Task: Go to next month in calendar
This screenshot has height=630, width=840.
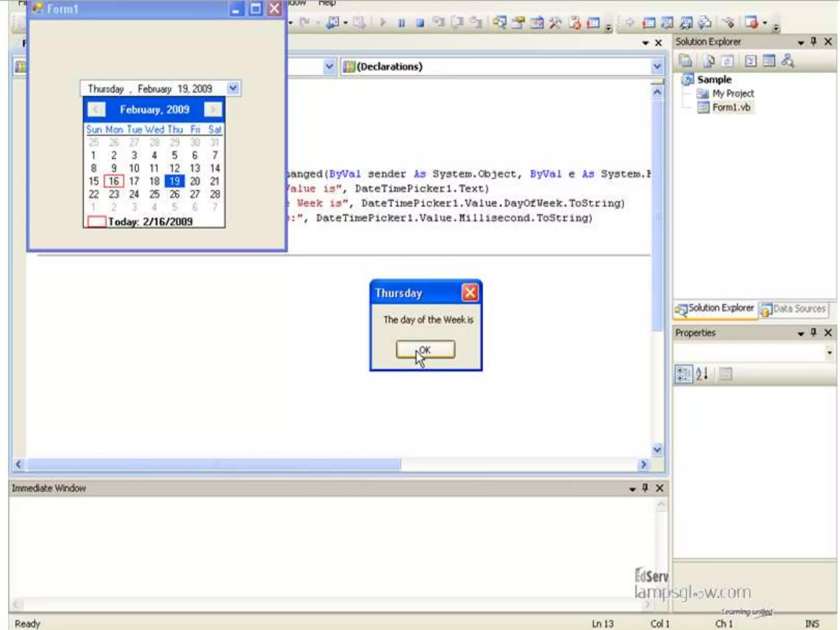Action: click(x=212, y=110)
